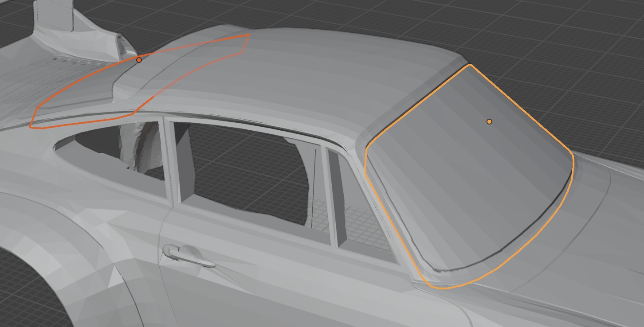644x327 pixels.
Task: Click the rear window's origin point
Action: tap(139, 60)
